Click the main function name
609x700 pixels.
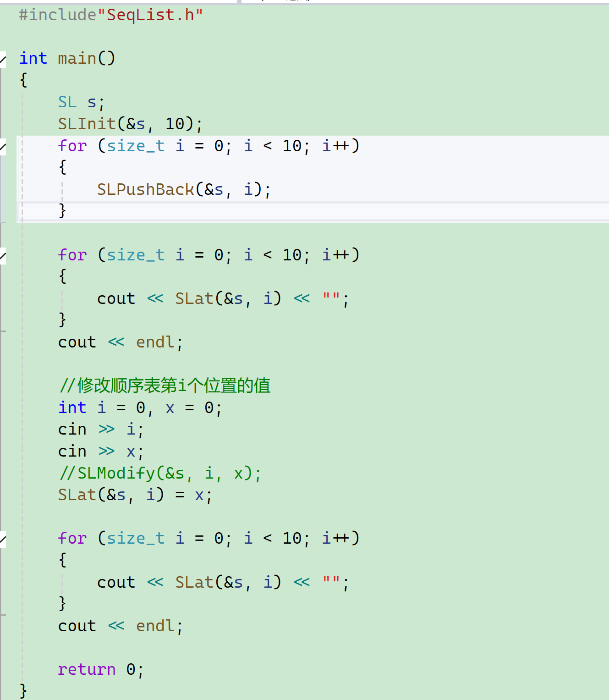click(77, 59)
